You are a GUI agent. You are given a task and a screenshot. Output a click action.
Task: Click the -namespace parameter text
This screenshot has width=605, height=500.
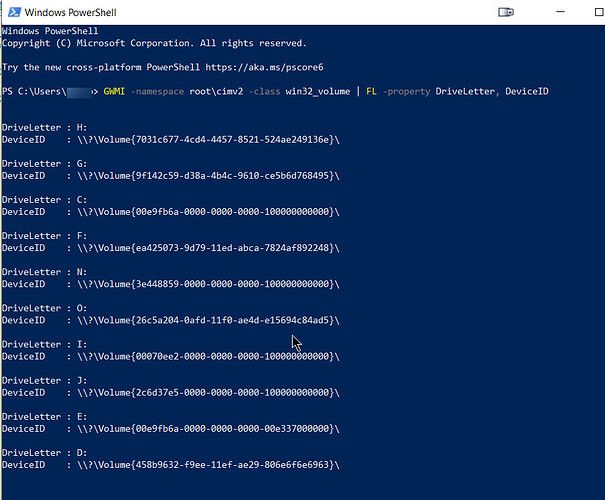[157, 91]
